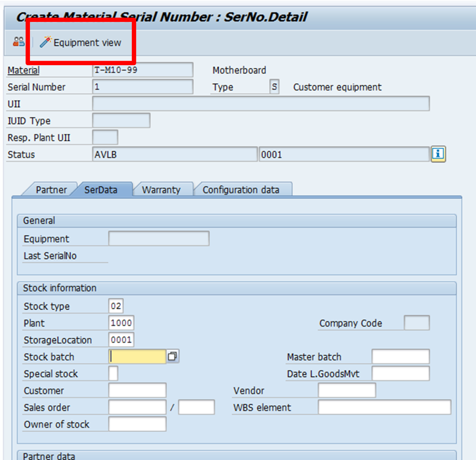Screen dimensions: 476x460
Task: Click the Sales order number field
Action: pyautogui.click(x=137, y=407)
